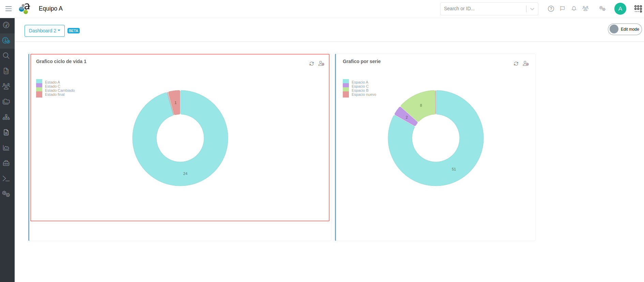Open the terminal console sidebar icon
The image size is (644, 282).
coord(6,179)
